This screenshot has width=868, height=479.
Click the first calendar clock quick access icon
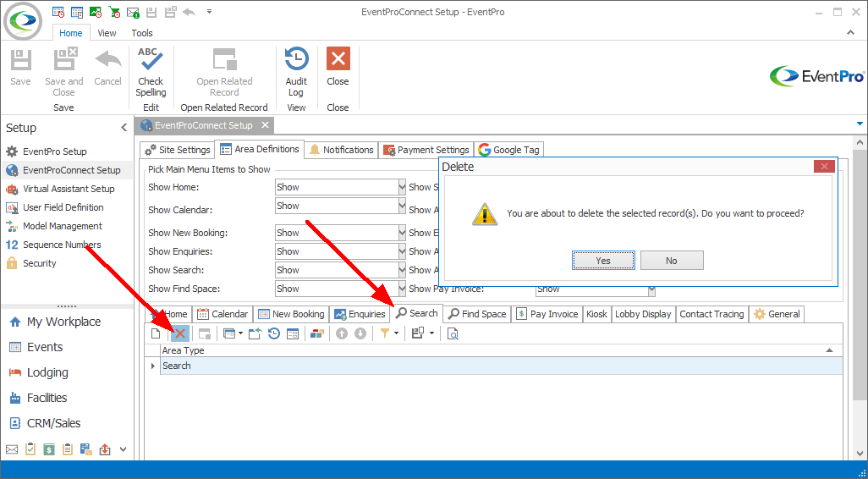[58, 11]
